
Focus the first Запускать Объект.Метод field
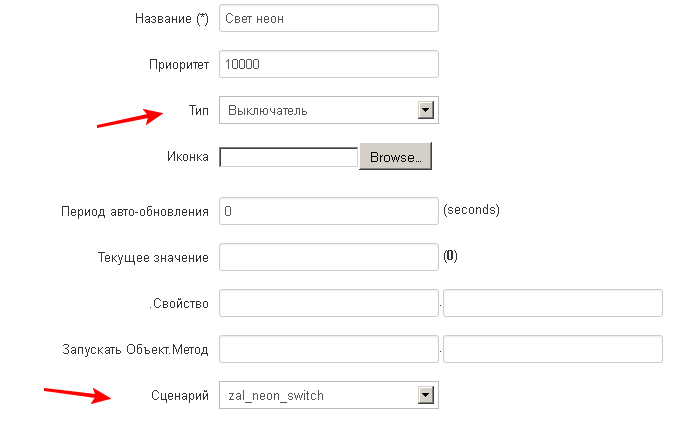coord(329,349)
